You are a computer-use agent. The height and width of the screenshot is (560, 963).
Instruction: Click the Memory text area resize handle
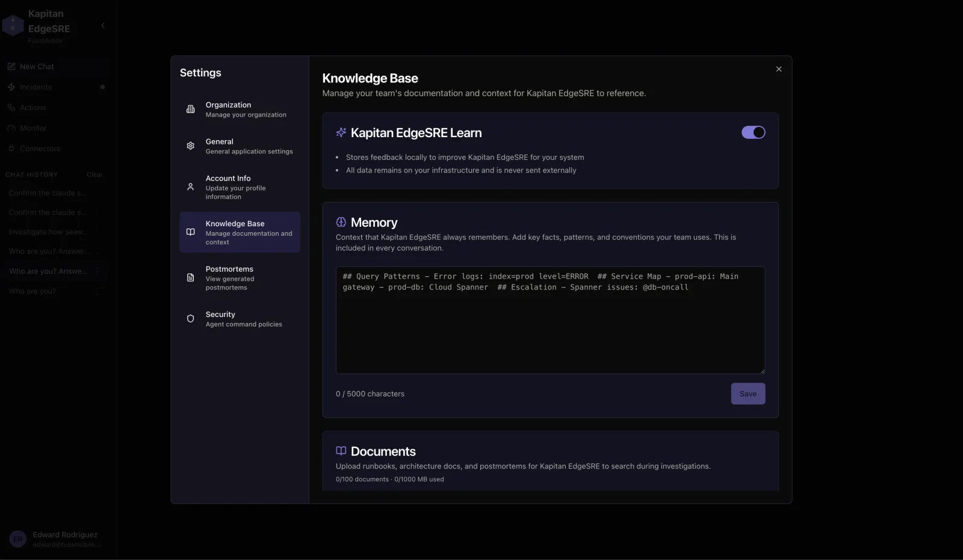pyautogui.click(x=763, y=371)
